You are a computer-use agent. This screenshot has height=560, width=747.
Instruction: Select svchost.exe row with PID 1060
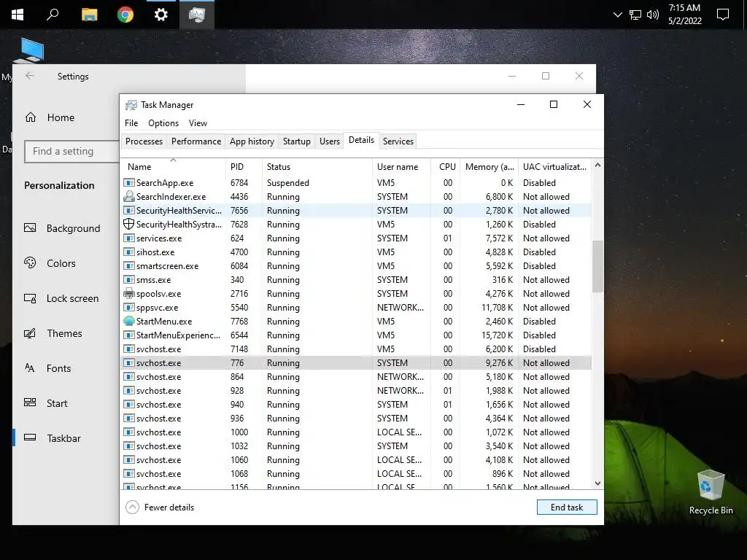click(356, 460)
